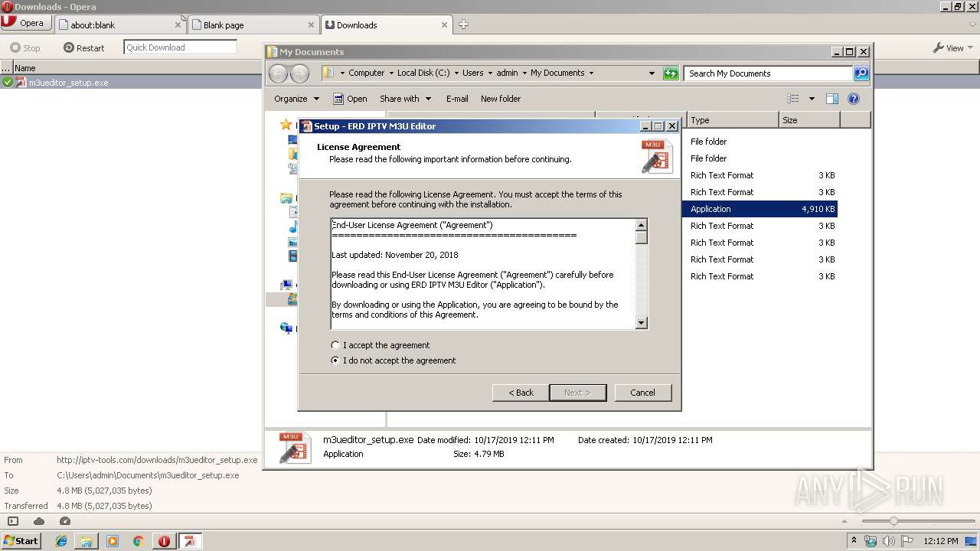Show hidden system tray icons

[854, 541]
